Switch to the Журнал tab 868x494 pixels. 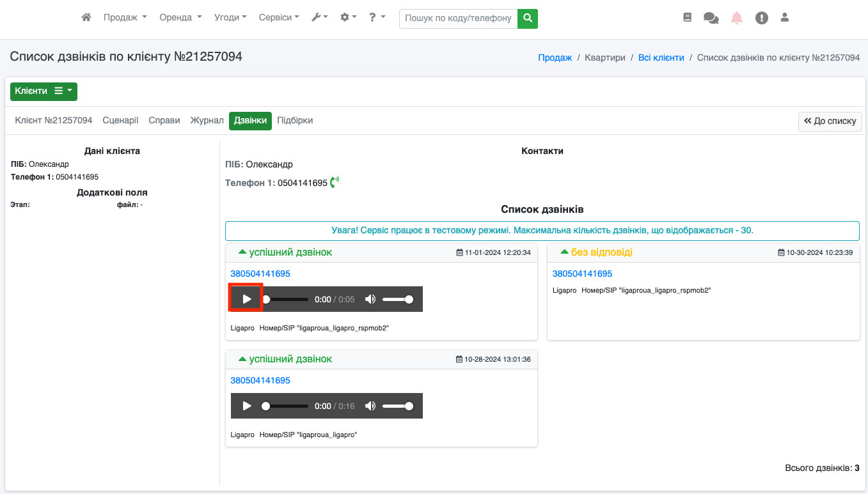207,120
